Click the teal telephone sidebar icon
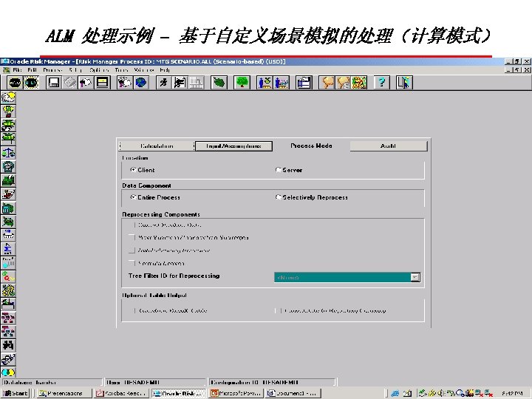The height and width of the screenshot is (399, 532). coord(8,166)
